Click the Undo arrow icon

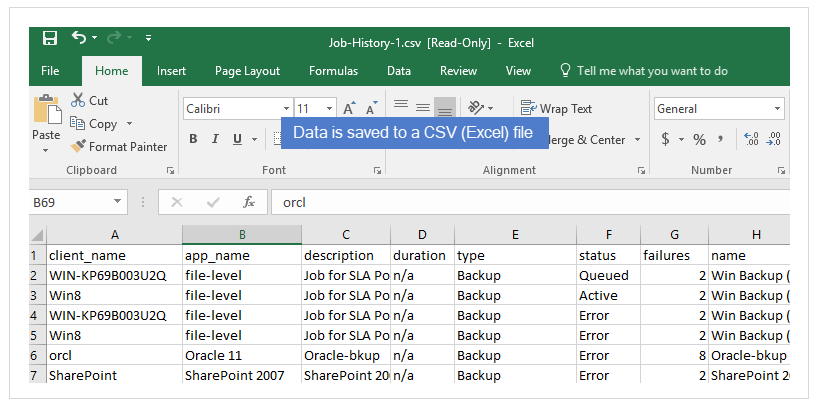pos(79,37)
